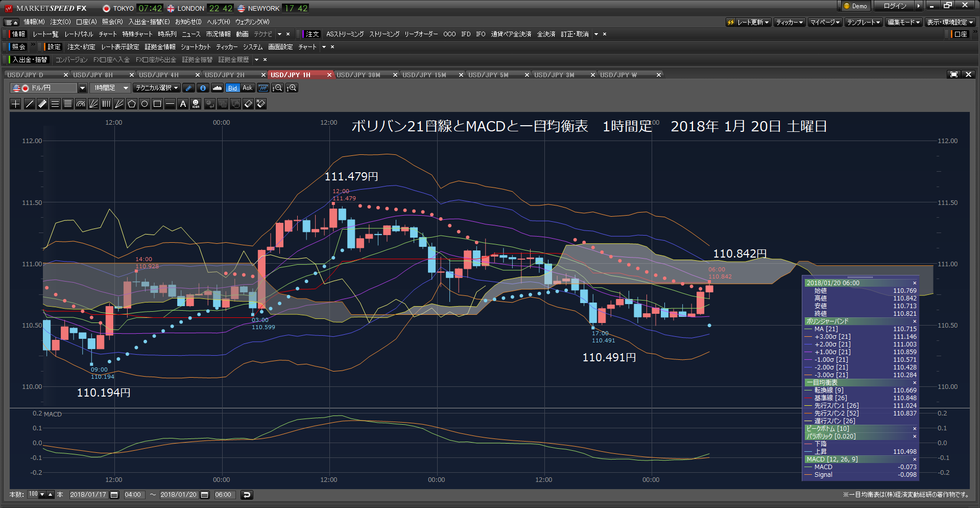This screenshot has width=980, height=508.
Task: Remove the ピークボトム [10] indicator
Action: 915,429
